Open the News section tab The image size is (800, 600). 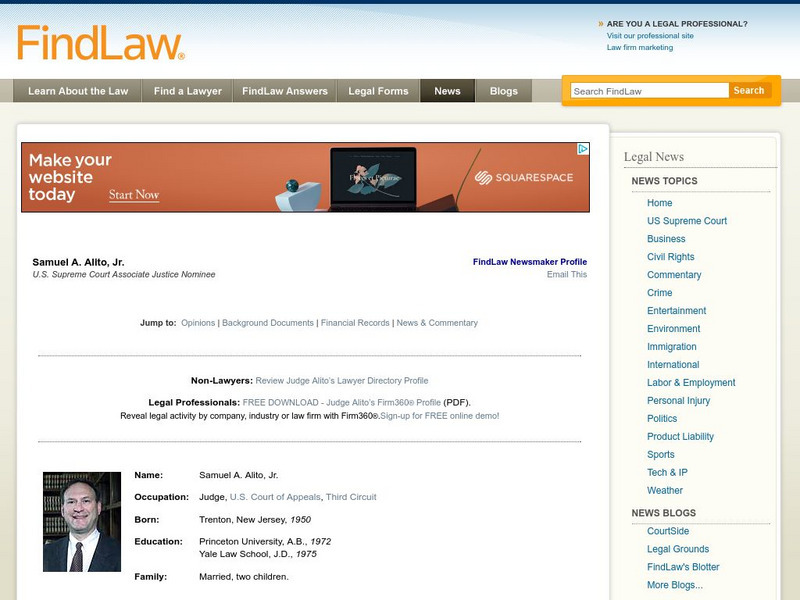tap(448, 90)
